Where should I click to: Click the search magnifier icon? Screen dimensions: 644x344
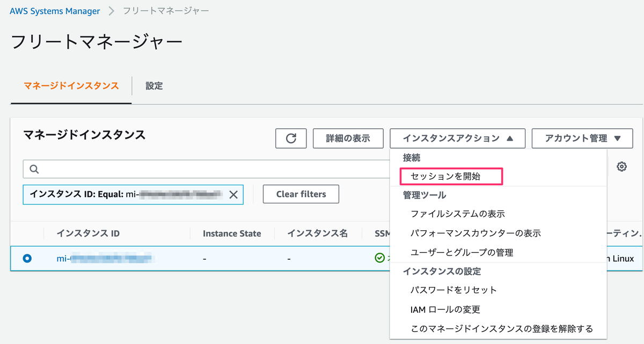33,169
